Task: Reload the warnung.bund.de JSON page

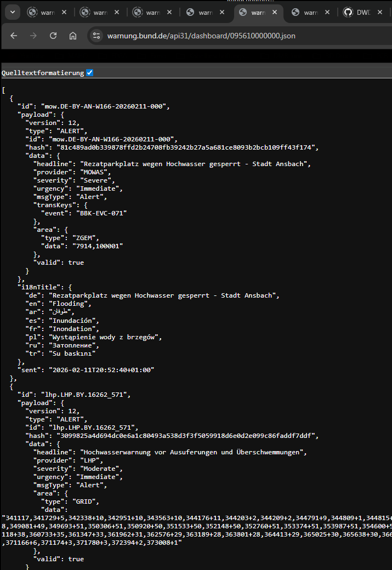Action: tap(53, 36)
